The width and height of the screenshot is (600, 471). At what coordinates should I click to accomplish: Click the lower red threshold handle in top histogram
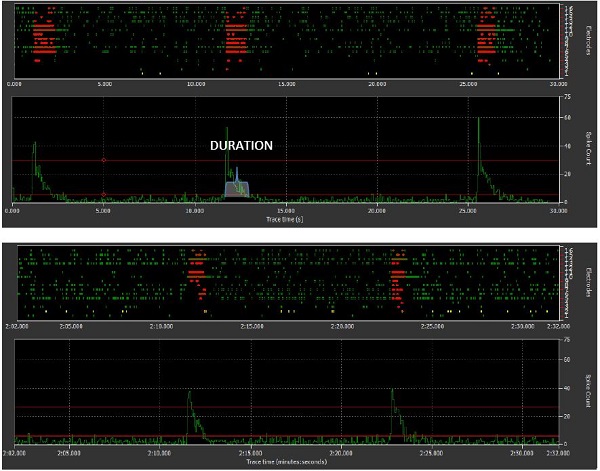tap(103, 194)
